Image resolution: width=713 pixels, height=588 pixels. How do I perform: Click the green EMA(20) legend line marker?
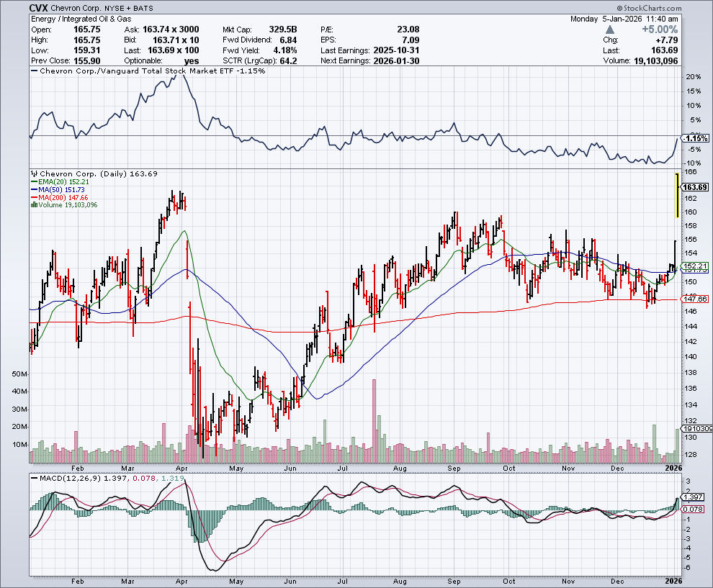34,183
